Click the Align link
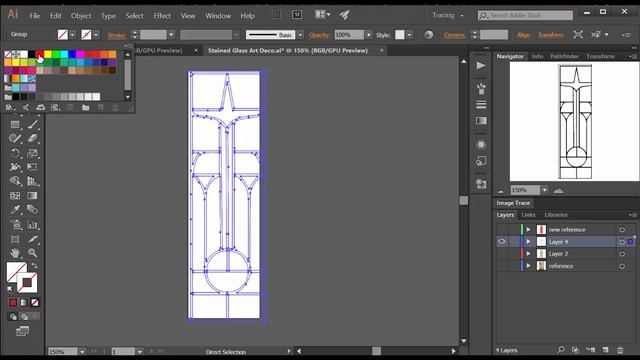The width and height of the screenshot is (640, 360). pos(523,35)
